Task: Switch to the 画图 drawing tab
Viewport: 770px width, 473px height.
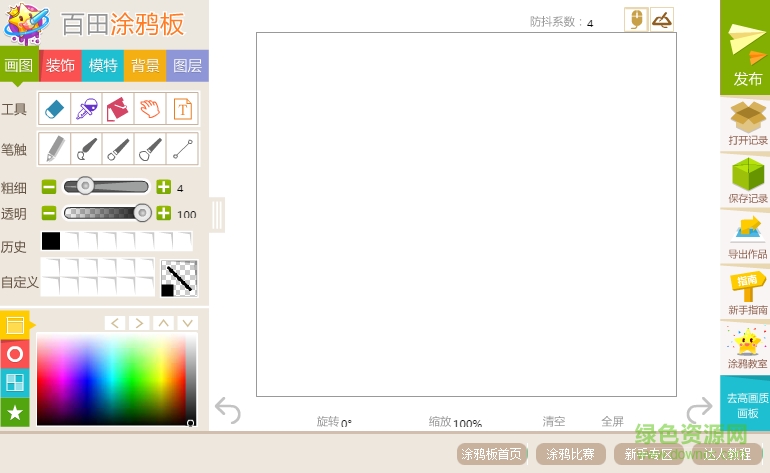Action: tap(19, 65)
